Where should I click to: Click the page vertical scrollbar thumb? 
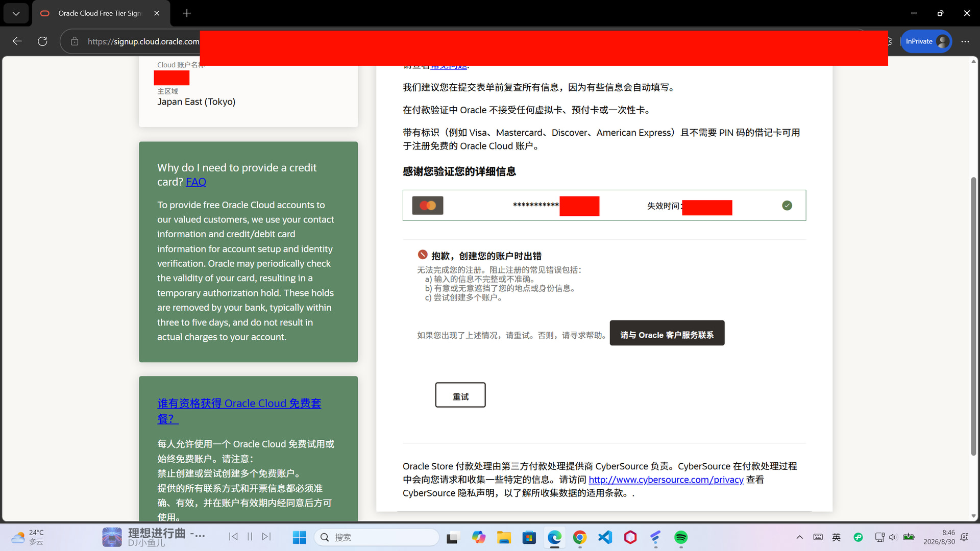(x=974, y=316)
